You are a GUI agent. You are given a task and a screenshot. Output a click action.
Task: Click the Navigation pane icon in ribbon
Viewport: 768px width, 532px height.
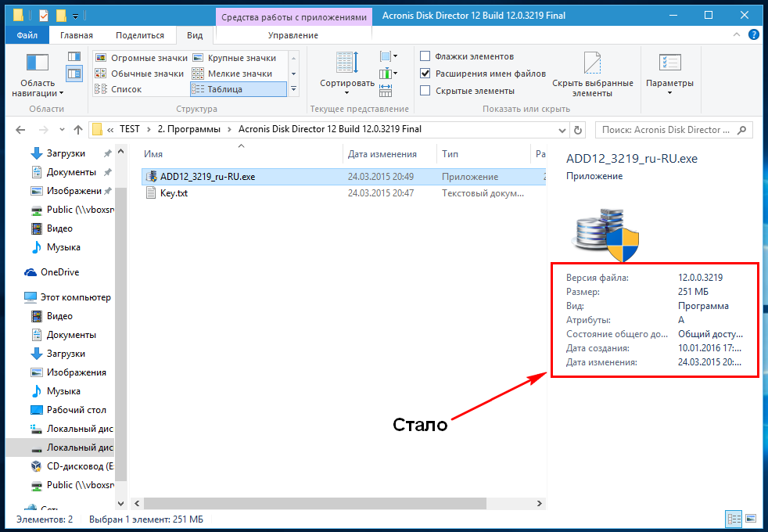(38, 63)
